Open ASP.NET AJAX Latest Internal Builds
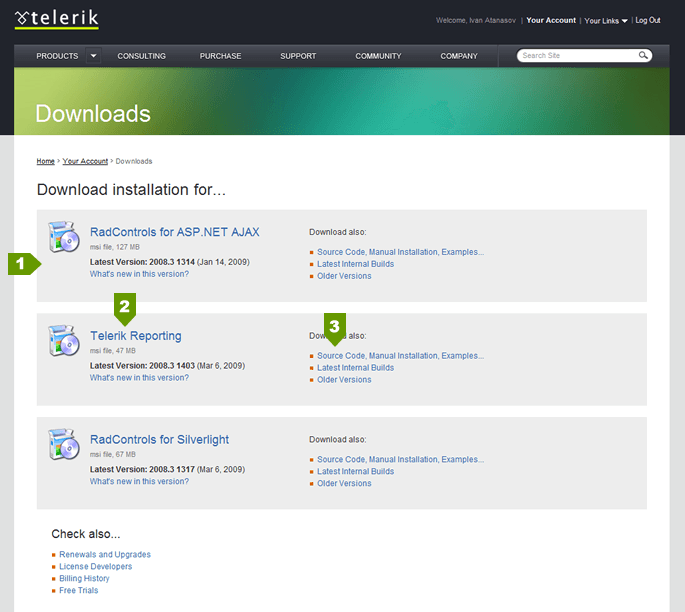The image size is (685, 612). point(356,264)
